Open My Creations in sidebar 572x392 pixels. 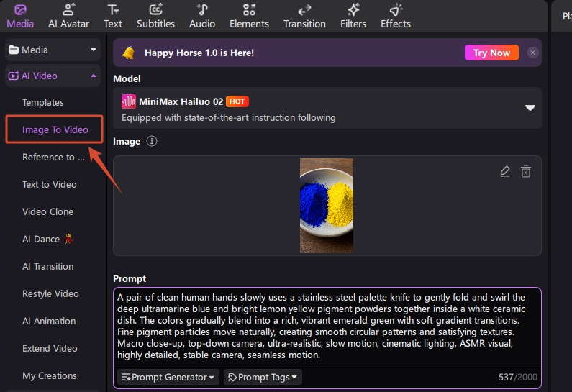pos(50,376)
